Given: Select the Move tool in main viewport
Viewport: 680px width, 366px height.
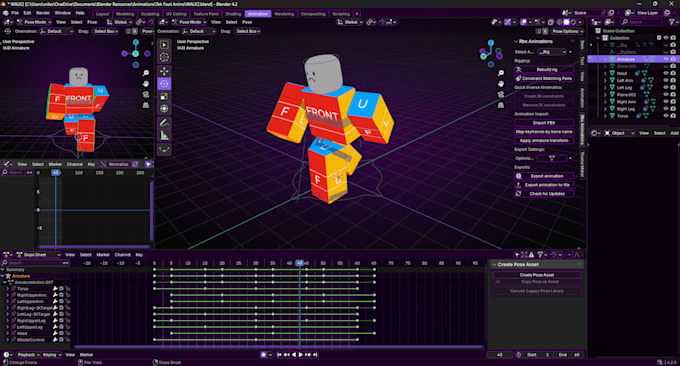Looking at the screenshot, I should (x=164, y=71).
